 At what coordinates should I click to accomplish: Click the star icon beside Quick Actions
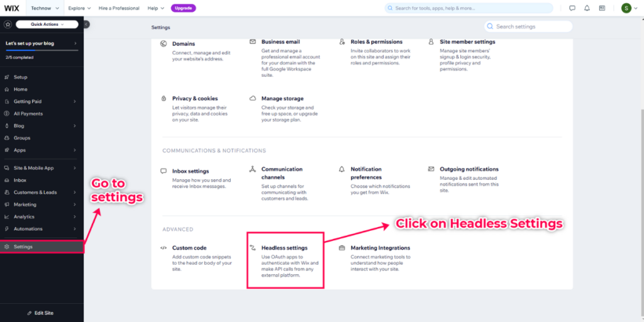tap(8, 25)
